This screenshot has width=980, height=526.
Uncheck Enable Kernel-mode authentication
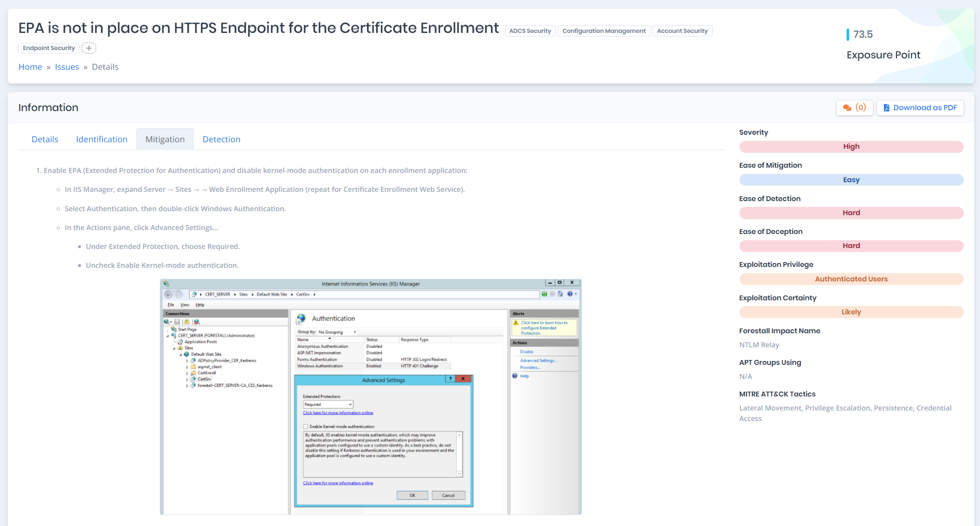pyautogui.click(x=305, y=426)
